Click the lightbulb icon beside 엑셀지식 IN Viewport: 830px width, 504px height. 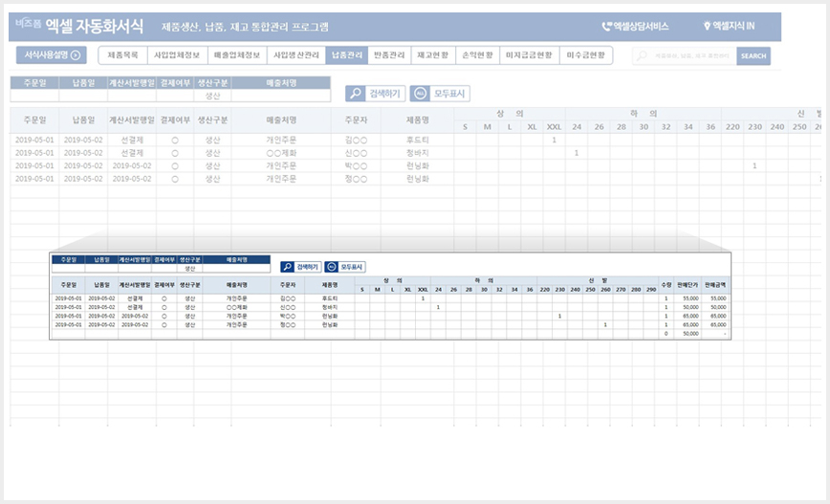tap(707, 26)
